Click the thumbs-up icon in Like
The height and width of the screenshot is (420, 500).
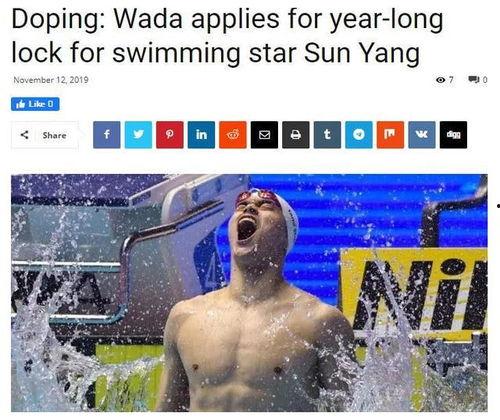point(21,104)
